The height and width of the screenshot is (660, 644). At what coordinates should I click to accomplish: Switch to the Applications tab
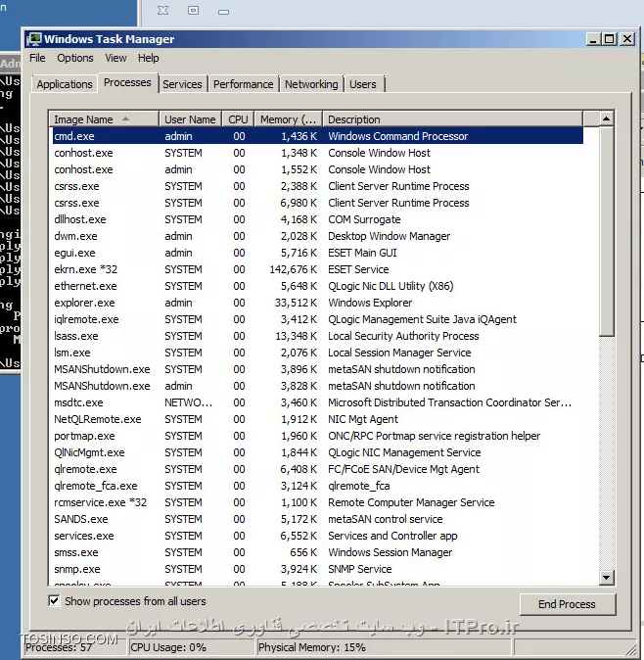65,84
